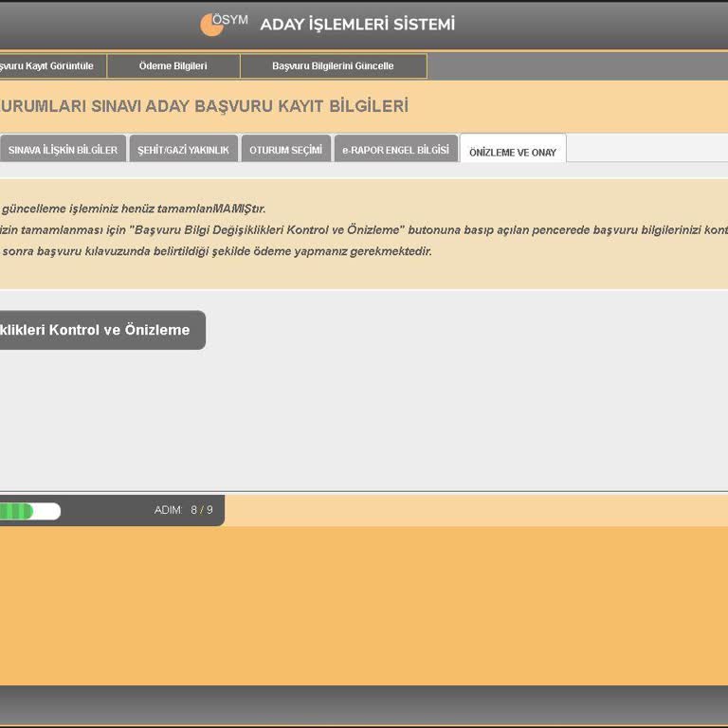Image resolution: width=728 pixels, height=728 pixels.
Task: Click the ADIM 8 / 9 step indicator
Action: [x=184, y=510]
